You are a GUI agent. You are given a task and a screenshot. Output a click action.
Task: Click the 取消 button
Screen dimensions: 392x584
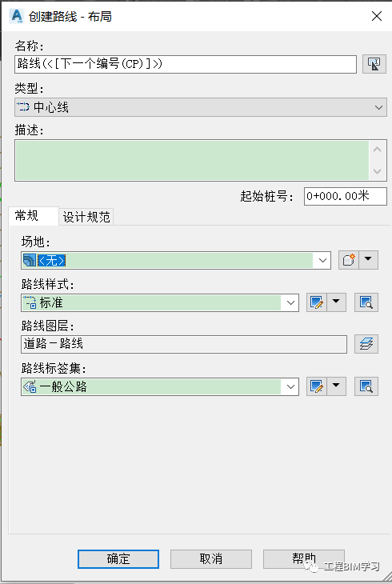pyautogui.click(x=211, y=559)
